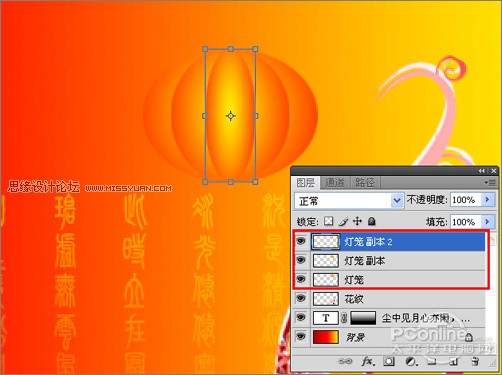Close the layers panel
Image resolution: width=502 pixels, height=375 pixels.
tap(494, 171)
